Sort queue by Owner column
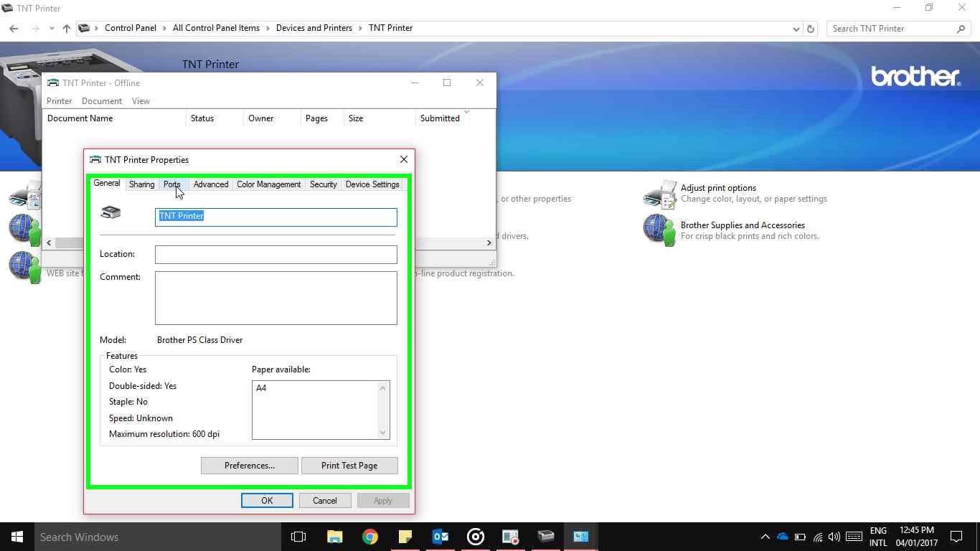The height and width of the screenshot is (551, 980). 272,118
